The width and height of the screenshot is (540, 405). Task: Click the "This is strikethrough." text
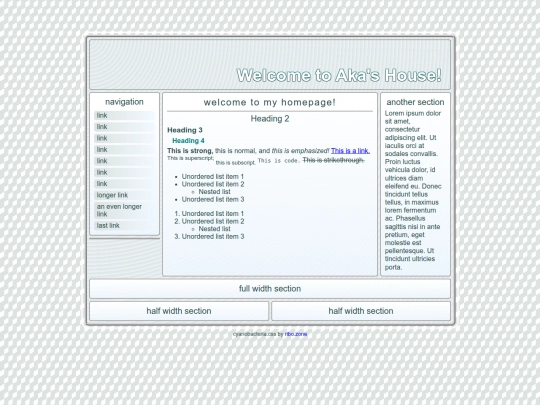333,160
